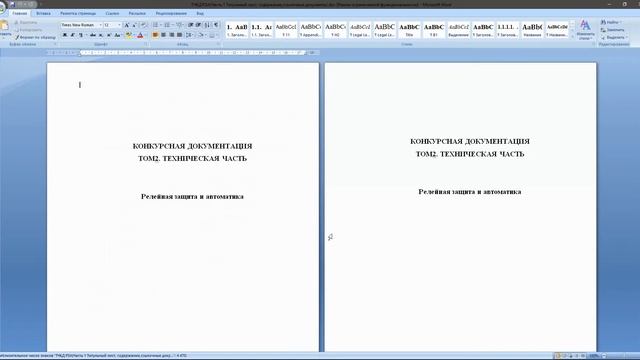Screen dimensions: 640x360
Task: Expand the Clipboard group dialog launcher
Action: click(x=55, y=44)
